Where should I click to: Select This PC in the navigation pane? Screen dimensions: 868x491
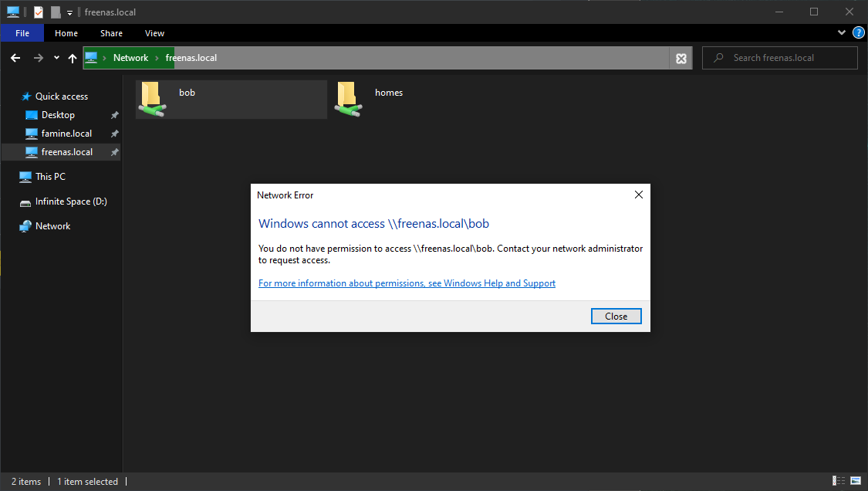tap(50, 177)
